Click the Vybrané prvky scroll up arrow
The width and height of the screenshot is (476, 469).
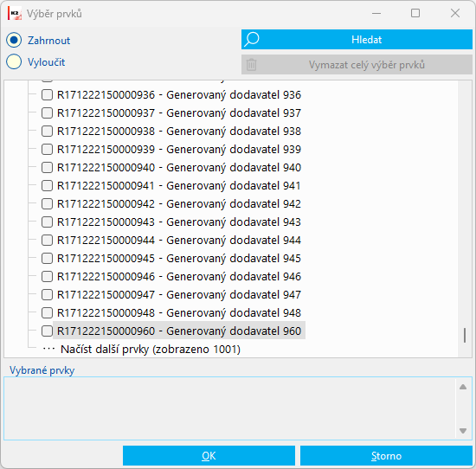[x=463, y=387]
